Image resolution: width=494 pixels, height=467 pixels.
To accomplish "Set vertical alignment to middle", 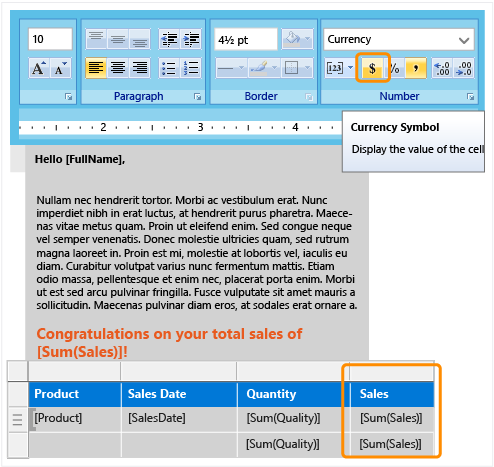I will coord(118,39).
